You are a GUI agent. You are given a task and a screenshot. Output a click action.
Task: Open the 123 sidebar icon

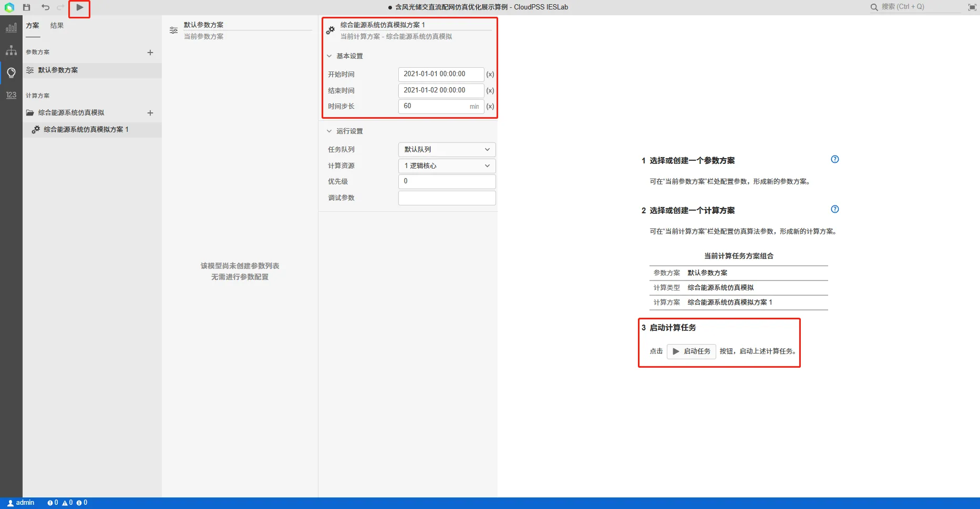(x=11, y=95)
